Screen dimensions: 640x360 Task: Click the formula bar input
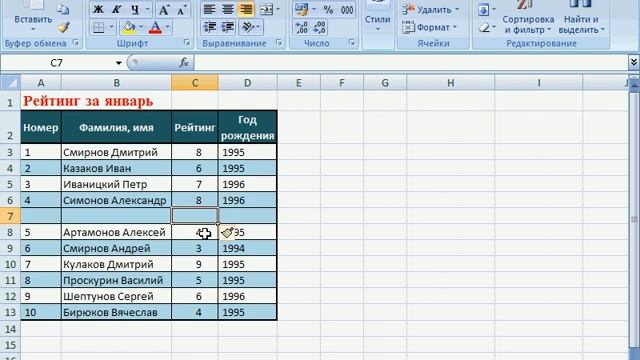pyautogui.click(x=411, y=62)
